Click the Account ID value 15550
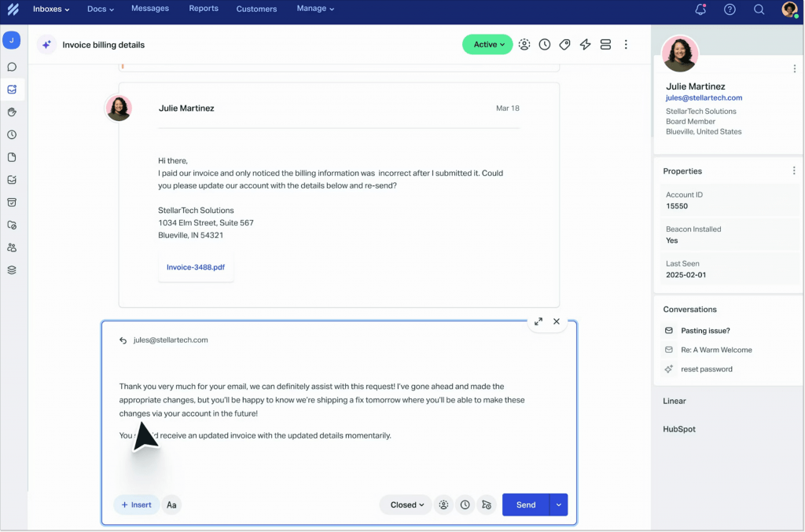This screenshot has height=532, width=805. click(x=677, y=206)
